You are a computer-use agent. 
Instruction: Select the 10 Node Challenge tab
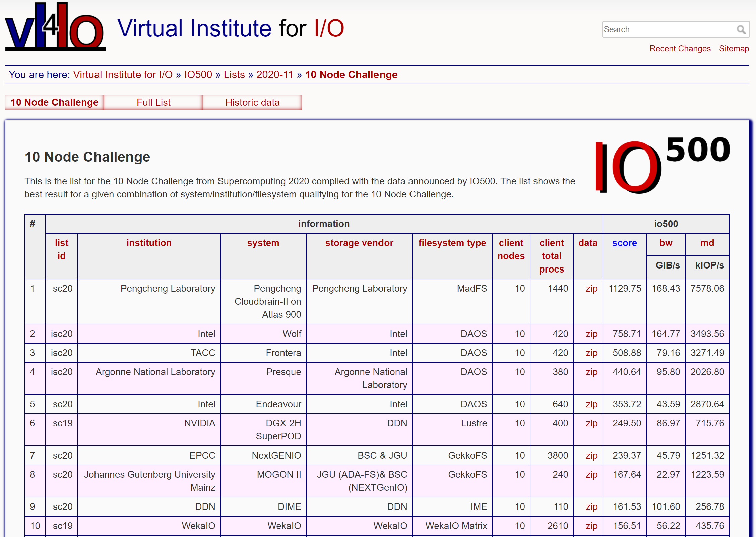tap(55, 102)
